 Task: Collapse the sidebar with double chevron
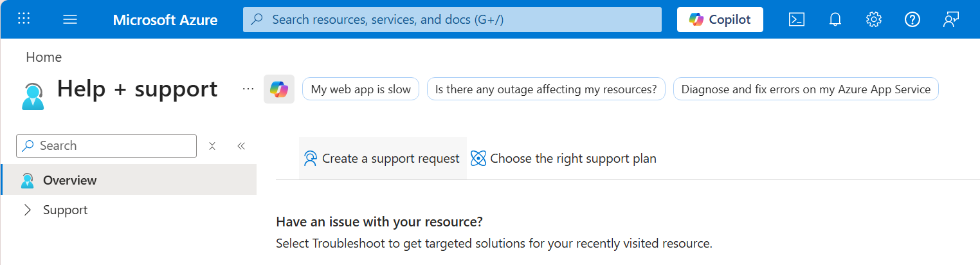(x=241, y=146)
